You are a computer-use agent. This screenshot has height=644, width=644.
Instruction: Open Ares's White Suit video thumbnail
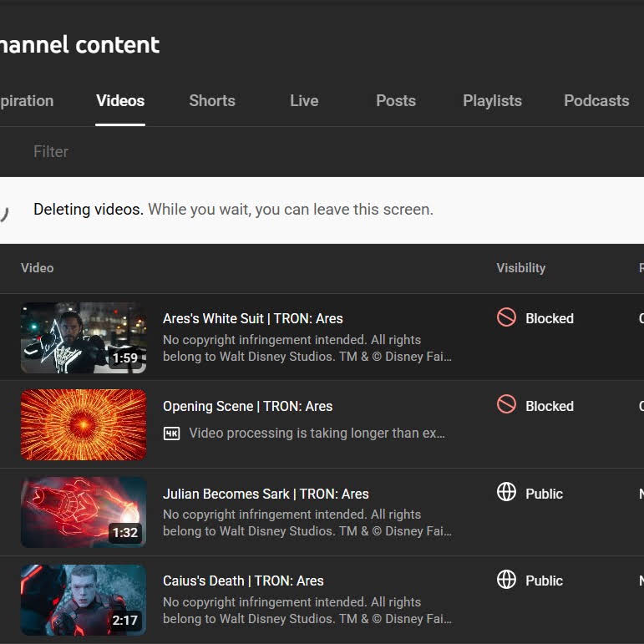[x=84, y=337]
